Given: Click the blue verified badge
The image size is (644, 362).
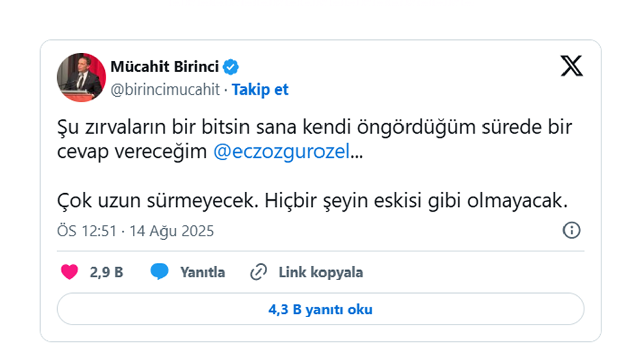Looking at the screenshot, I should click(x=231, y=67).
